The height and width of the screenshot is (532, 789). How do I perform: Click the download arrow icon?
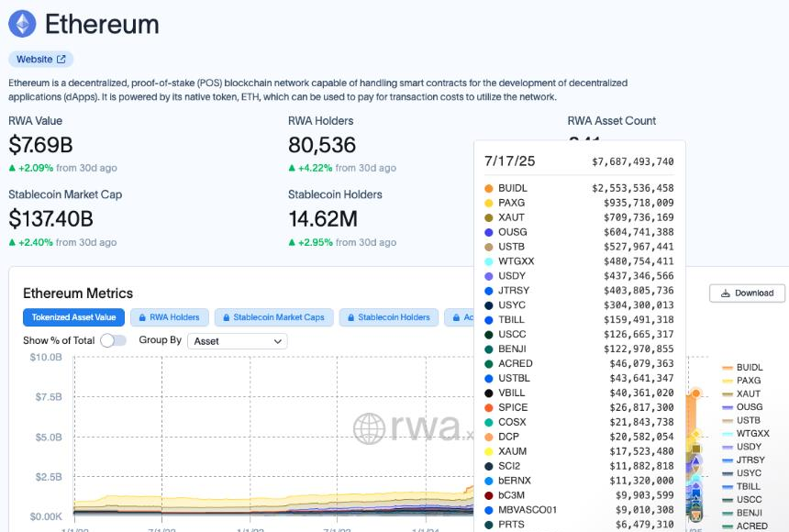[726, 294]
